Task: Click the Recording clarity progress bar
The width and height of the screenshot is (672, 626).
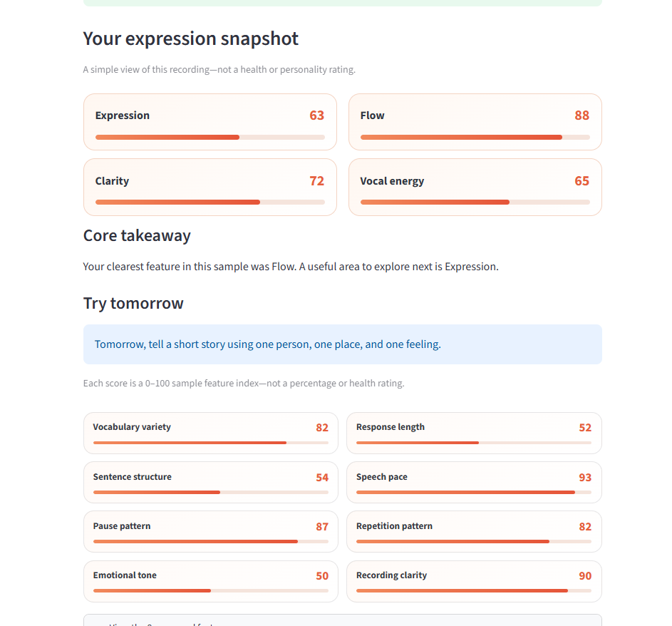Action: coord(474,591)
